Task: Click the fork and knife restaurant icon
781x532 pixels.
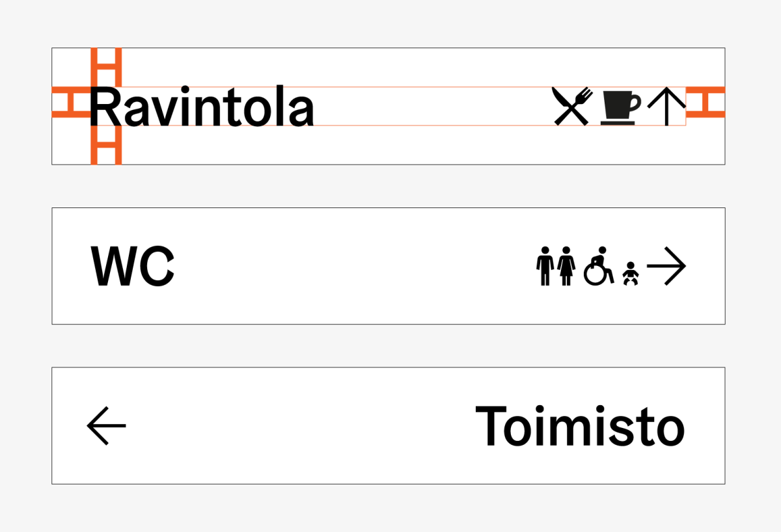Action: (572, 106)
